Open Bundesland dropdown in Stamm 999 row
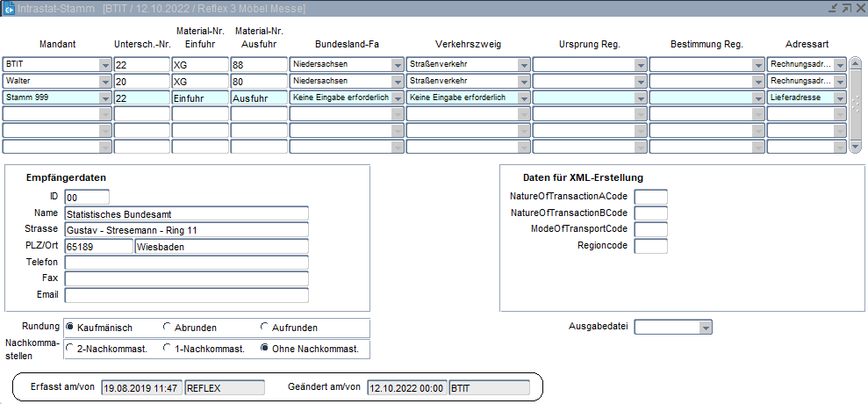 tap(397, 97)
